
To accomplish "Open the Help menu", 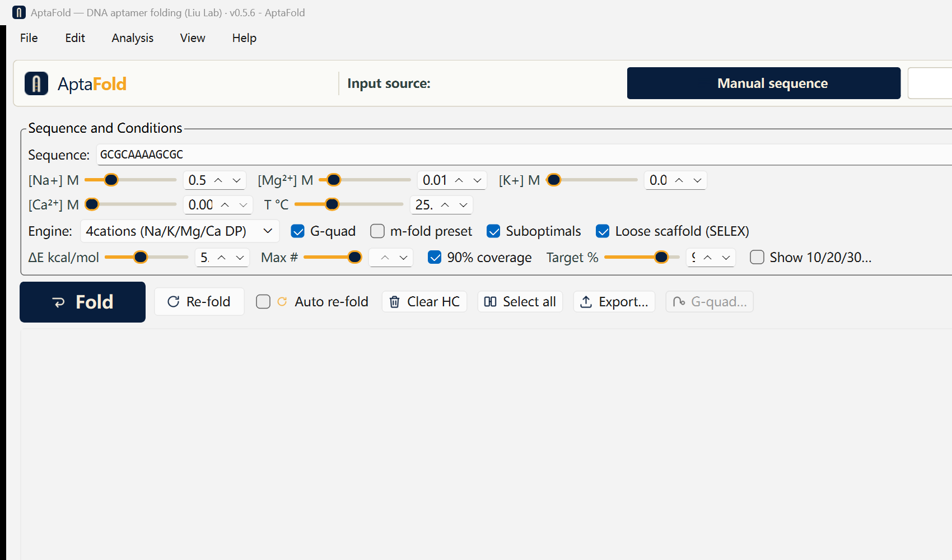I will pyautogui.click(x=244, y=38).
